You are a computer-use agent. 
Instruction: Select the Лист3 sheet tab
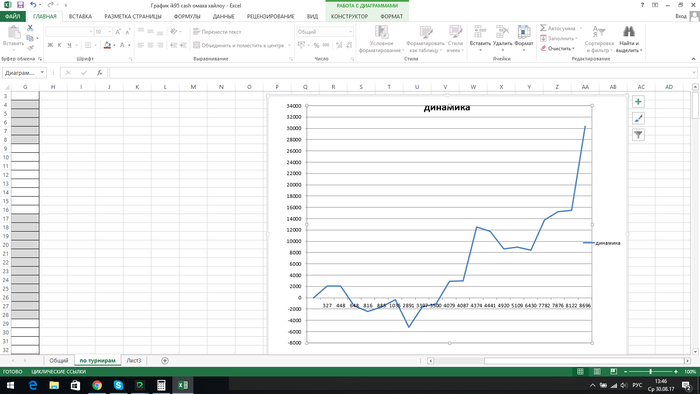pyautogui.click(x=133, y=361)
